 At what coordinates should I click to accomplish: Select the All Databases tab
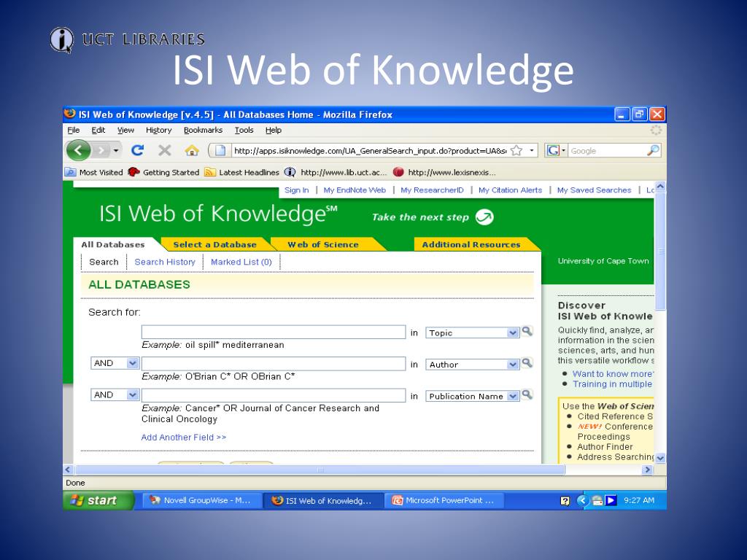coord(113,244)
